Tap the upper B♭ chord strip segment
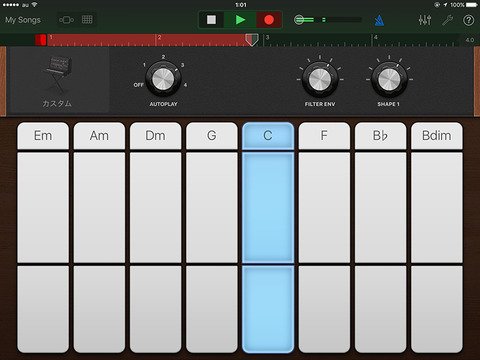Image resolution: width=480 pixels, height=360 pixels. [380, 208]
